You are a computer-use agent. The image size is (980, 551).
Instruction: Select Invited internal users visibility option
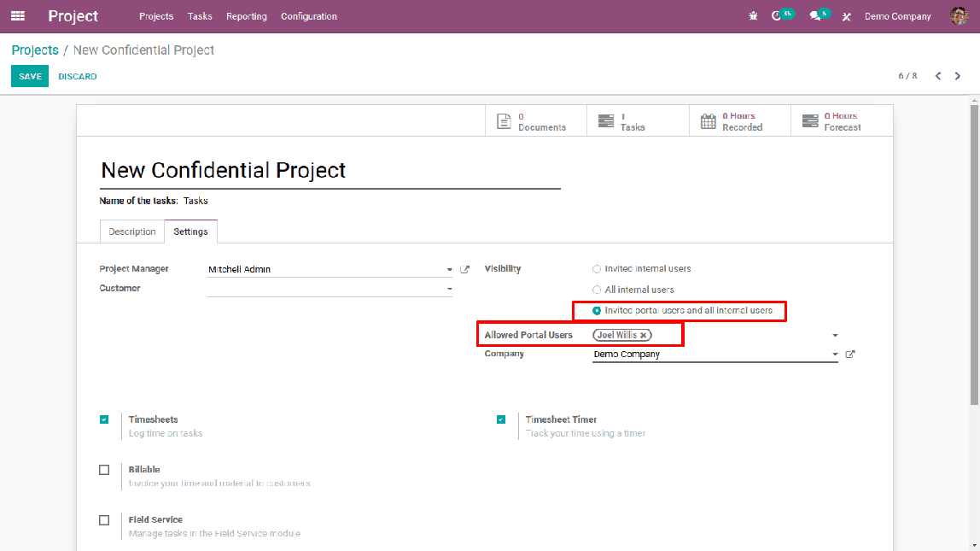click(597, 269)
